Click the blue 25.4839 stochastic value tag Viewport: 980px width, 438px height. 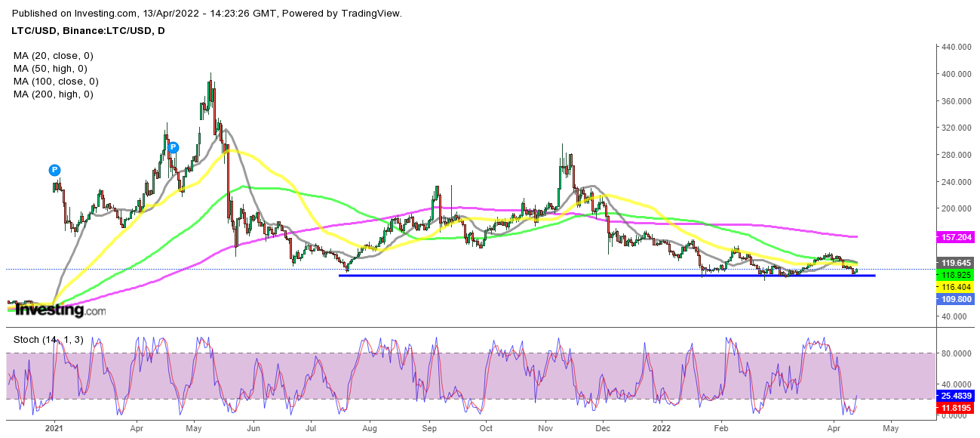coord(954,395)
